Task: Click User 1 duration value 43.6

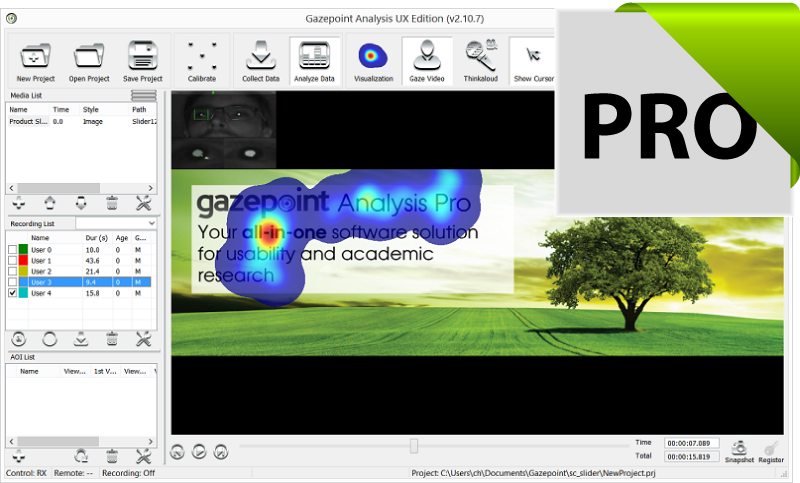Action: point(92,261)
